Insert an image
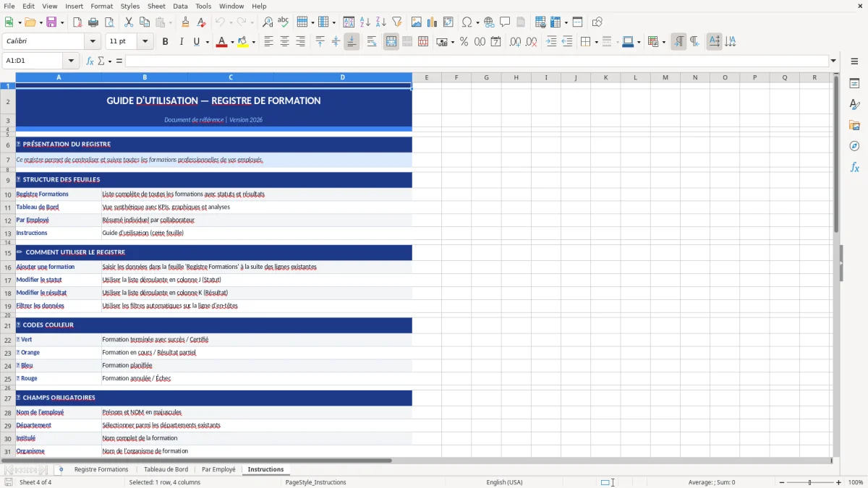868x488 pixels. [x=417, y=22]
